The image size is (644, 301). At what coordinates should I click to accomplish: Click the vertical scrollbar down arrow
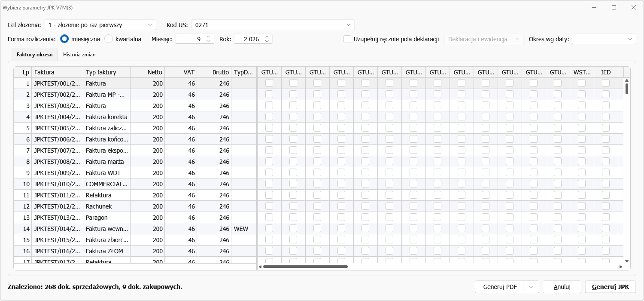(x=627, y=261)
